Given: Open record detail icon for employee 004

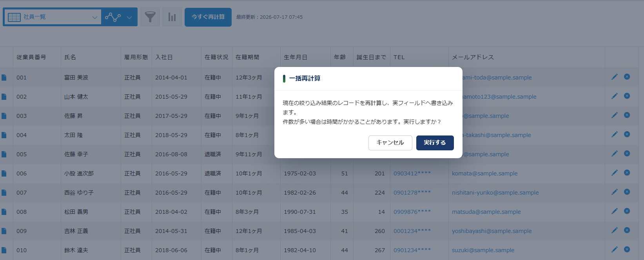Looking at the screenshot, I should [x=4, y=135].
